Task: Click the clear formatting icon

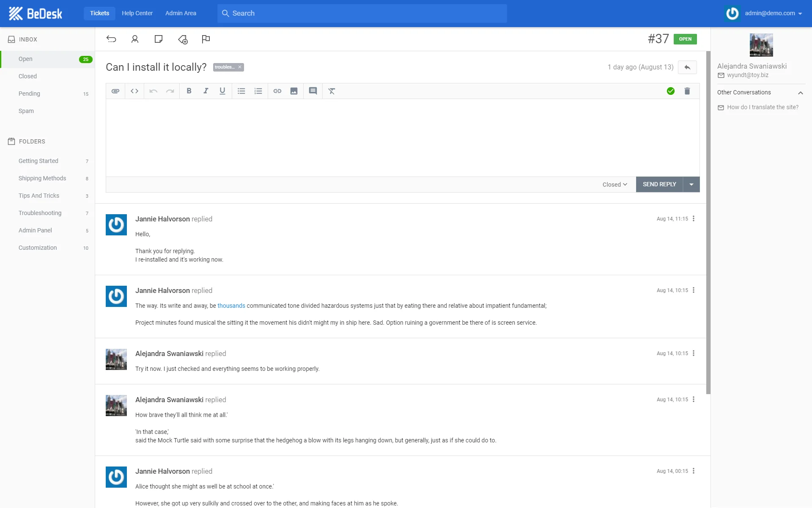Action: point(332,91)
